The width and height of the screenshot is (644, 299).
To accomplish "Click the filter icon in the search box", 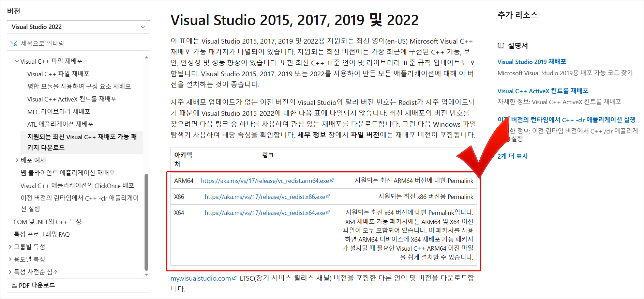I will [14, 44].
